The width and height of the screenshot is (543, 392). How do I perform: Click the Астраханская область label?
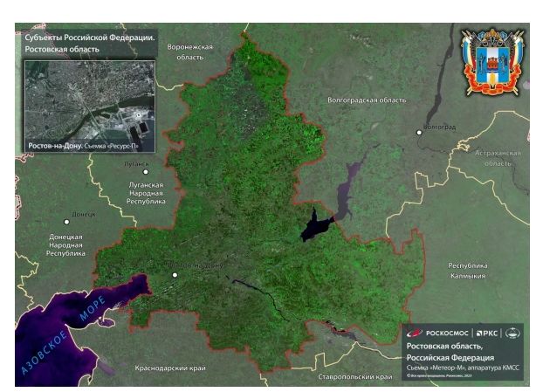click(497, 158)
